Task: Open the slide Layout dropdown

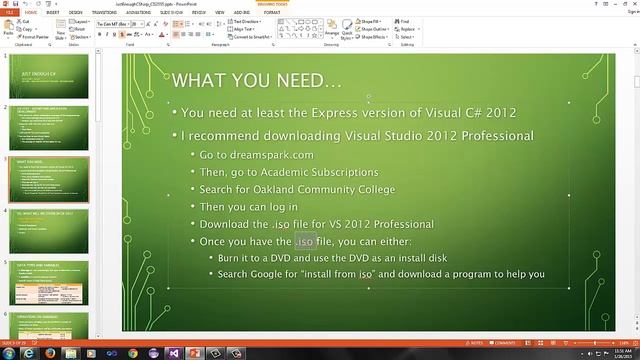Action: [x=79, y=21]
